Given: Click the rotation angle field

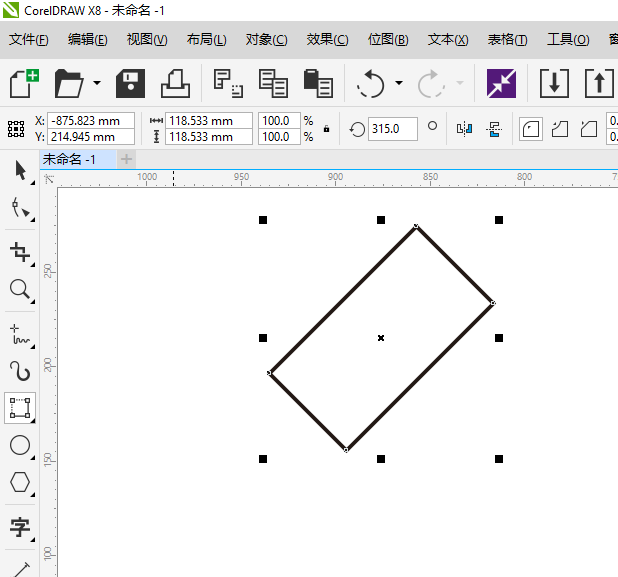Looking at the screenshot, I should pyautogui.click(x=392, y=129).
